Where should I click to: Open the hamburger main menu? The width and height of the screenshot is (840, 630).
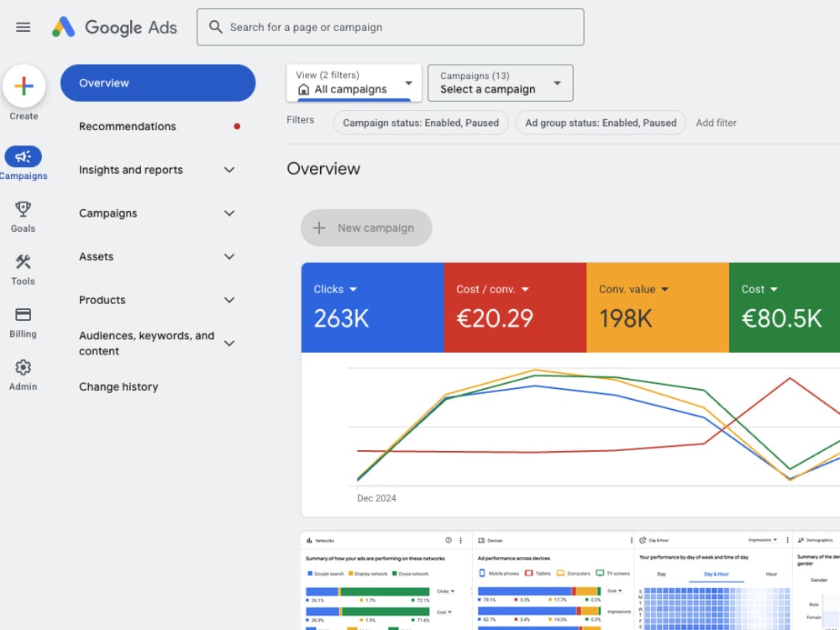point(23,27)
